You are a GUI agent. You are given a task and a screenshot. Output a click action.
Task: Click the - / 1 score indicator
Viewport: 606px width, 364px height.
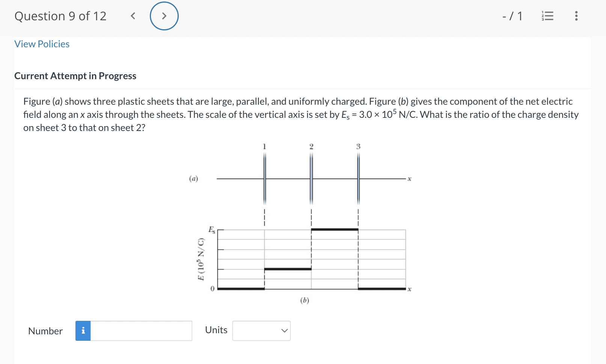coord(512,16)
